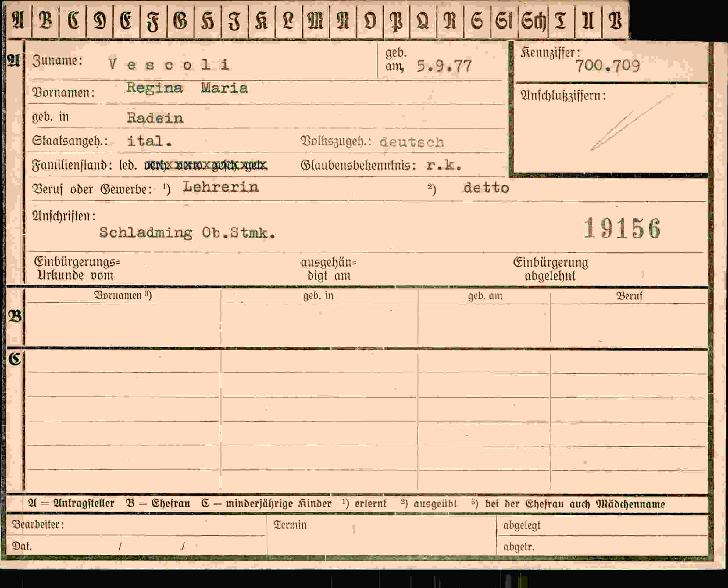The image size is (728, 588).
Task: Select the alphabet index tab 'M'
Action: 315,20
